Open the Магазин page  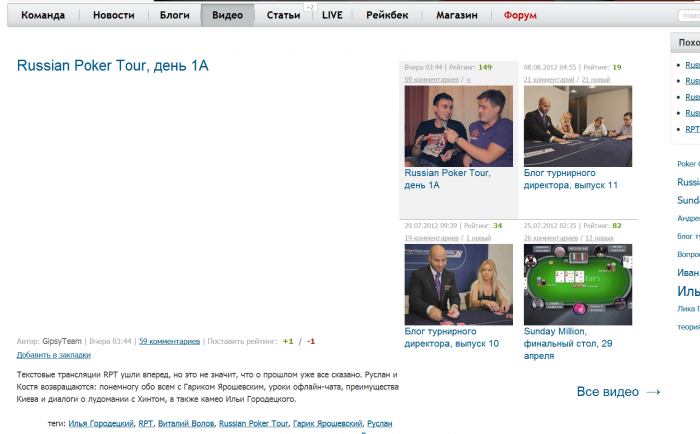457,15
